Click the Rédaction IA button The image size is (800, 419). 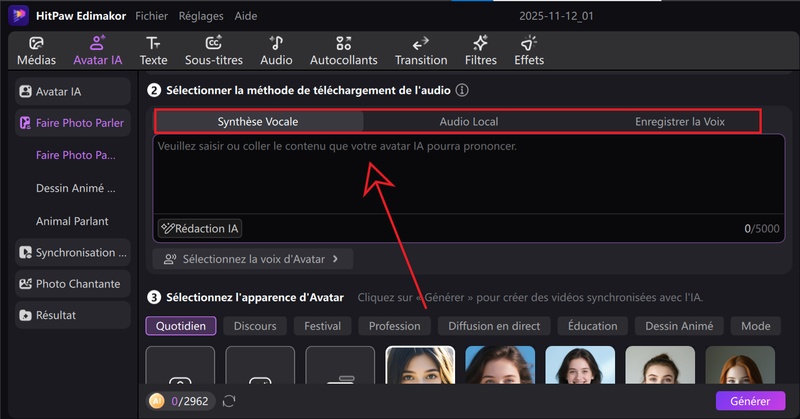click(x=200, y=229)
